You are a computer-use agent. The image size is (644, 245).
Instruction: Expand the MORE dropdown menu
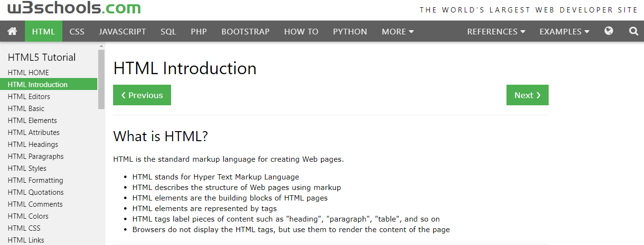(398, 32)
